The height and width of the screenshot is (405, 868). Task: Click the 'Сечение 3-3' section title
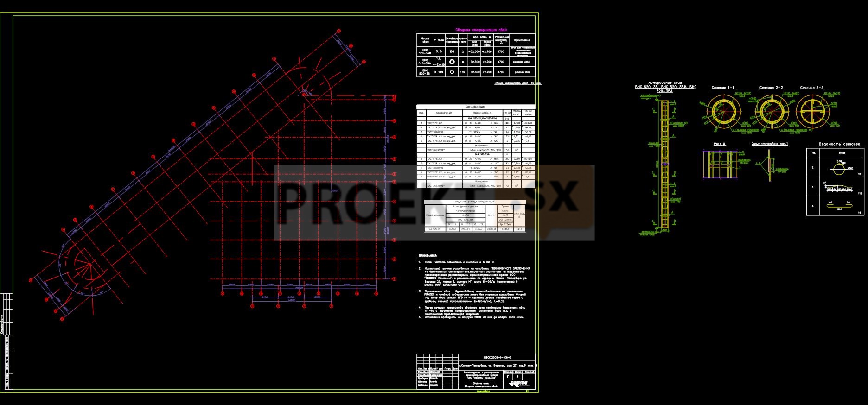[x=811, y=88]
